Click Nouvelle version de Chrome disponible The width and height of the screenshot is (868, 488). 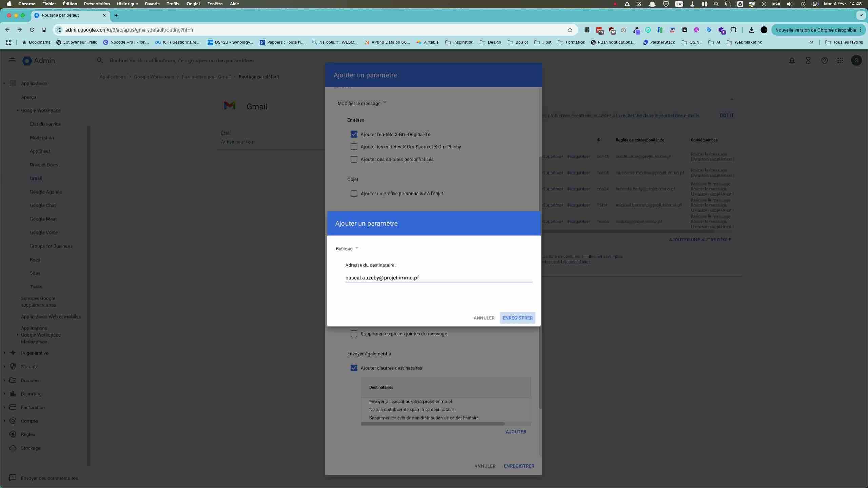coord(818,30)
